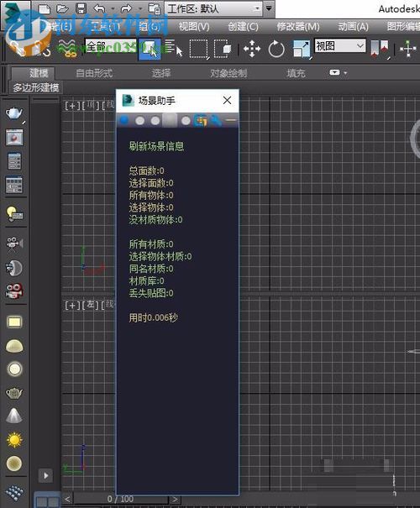Viewport: 420px width, 508px height.
Task: Expand the quick access toolbar customize arrow
Action: click(269, 8)
